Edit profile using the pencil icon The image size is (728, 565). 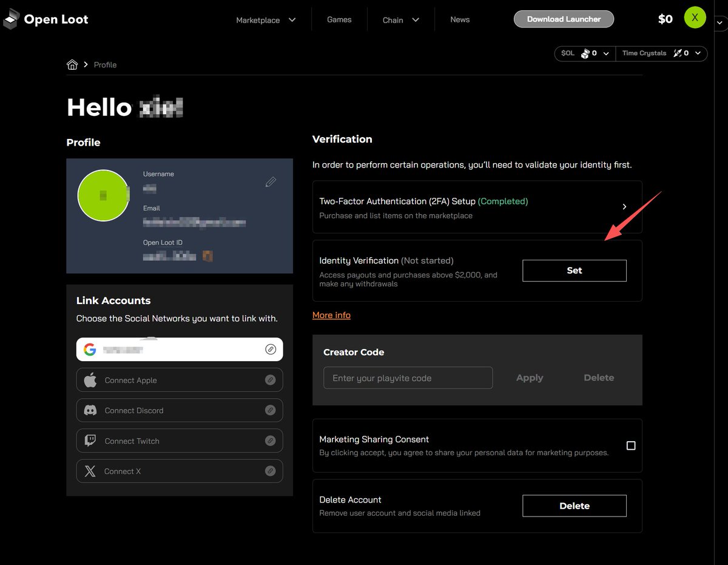(271, 181)
